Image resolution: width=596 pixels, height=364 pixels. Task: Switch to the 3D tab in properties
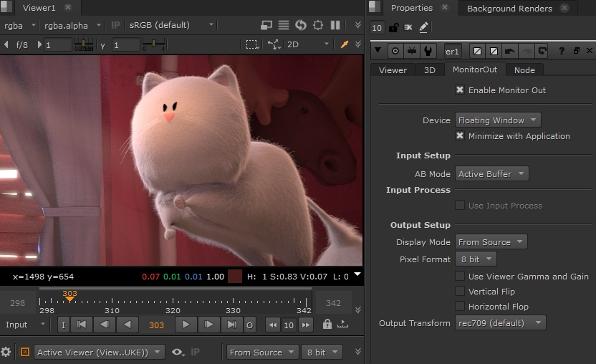pyautogui.click(x=430, y=70)
